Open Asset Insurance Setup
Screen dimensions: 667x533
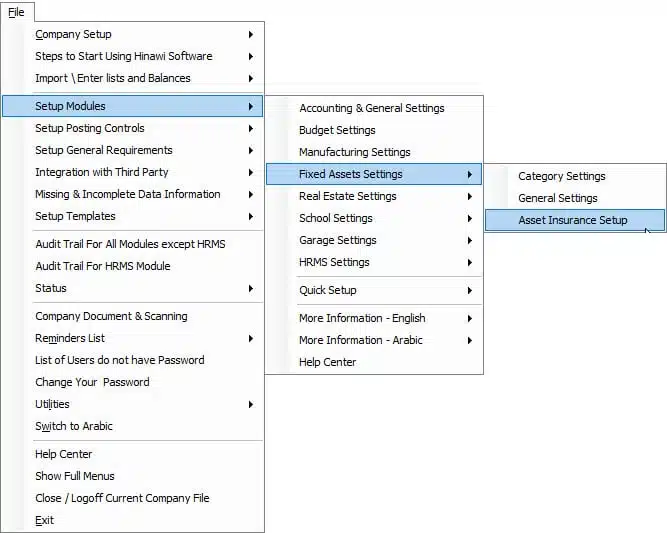pyautogui.click(x=575, y=220)
